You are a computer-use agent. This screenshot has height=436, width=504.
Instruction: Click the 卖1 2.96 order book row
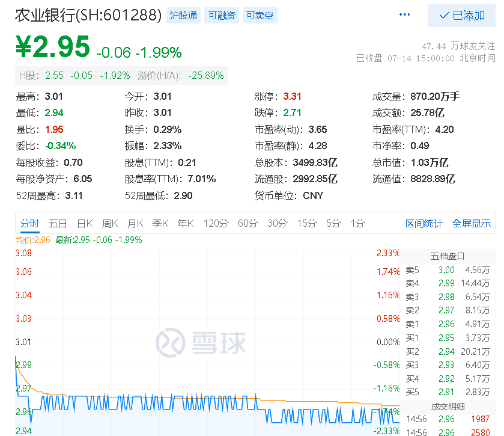point(448,324)
